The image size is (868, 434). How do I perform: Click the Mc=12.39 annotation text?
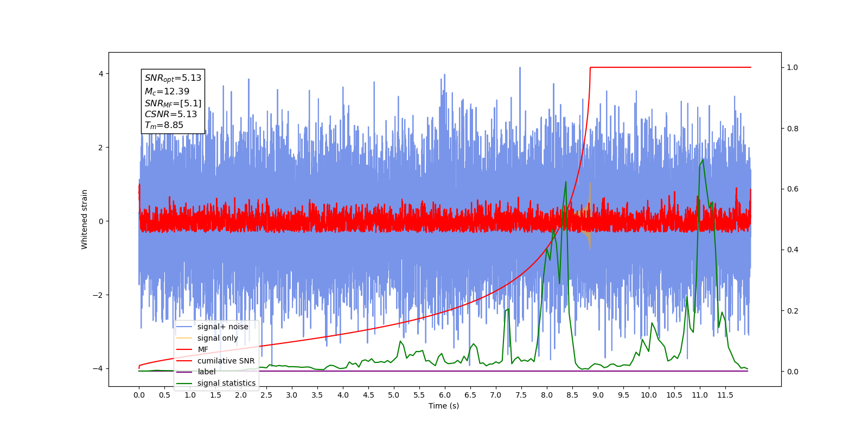point(167,92)
